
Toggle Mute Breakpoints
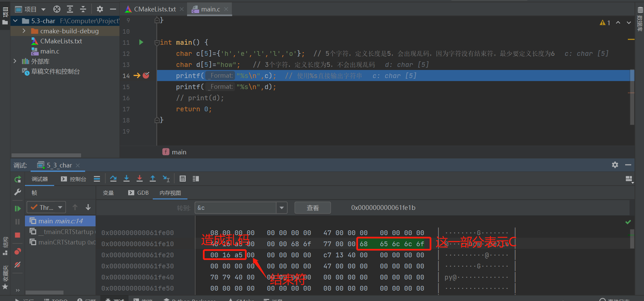pyautogui.click(x=18, y=265)
